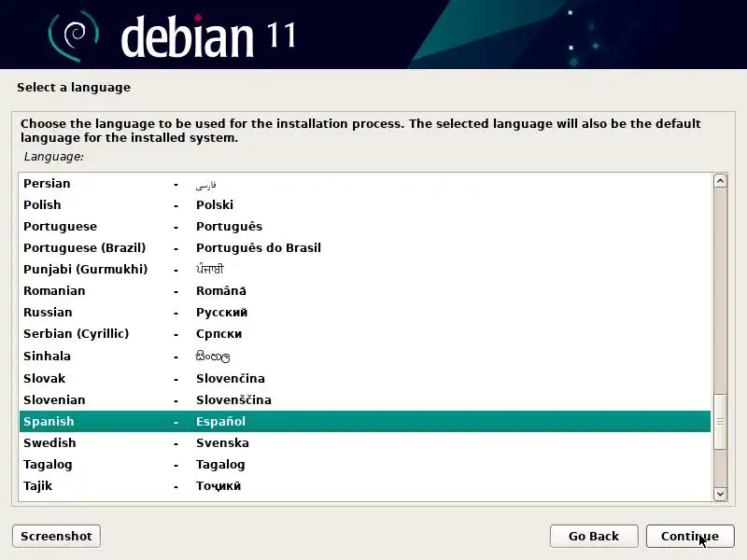Select Serbian (Cyrillic) language row
The height and width of the screenshot is (560, 747).
(x=365, y=334)
